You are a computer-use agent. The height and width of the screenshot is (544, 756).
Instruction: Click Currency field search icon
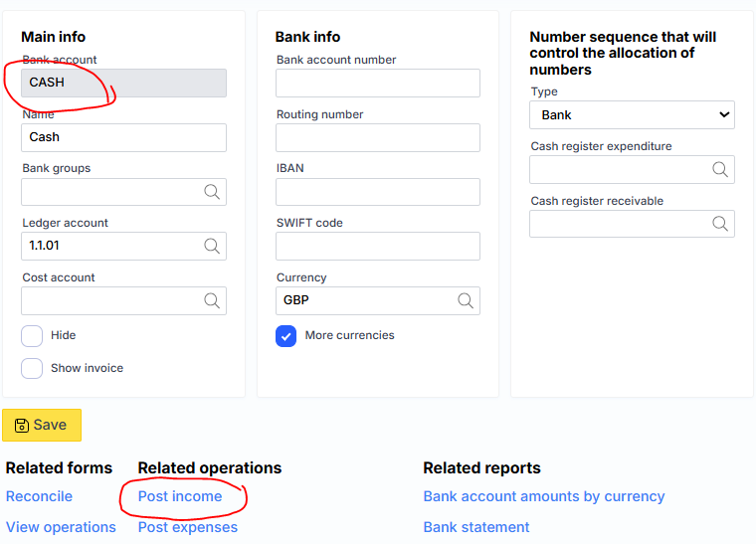point(466,300)
